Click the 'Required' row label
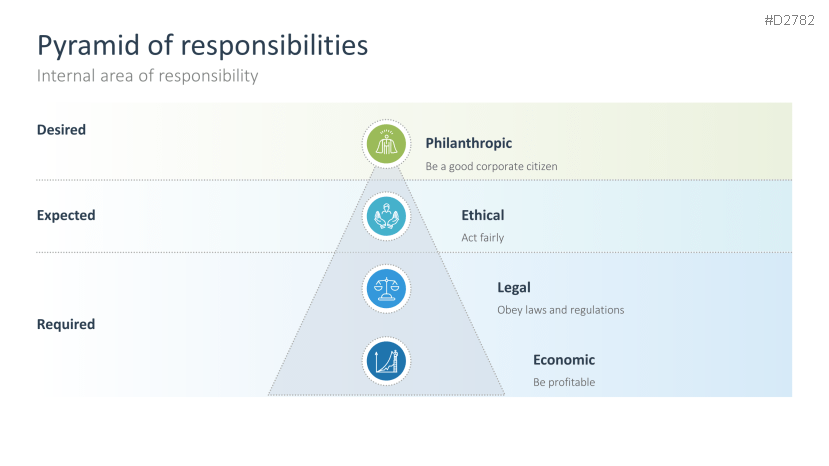829x466 pixels. point(66,324)
